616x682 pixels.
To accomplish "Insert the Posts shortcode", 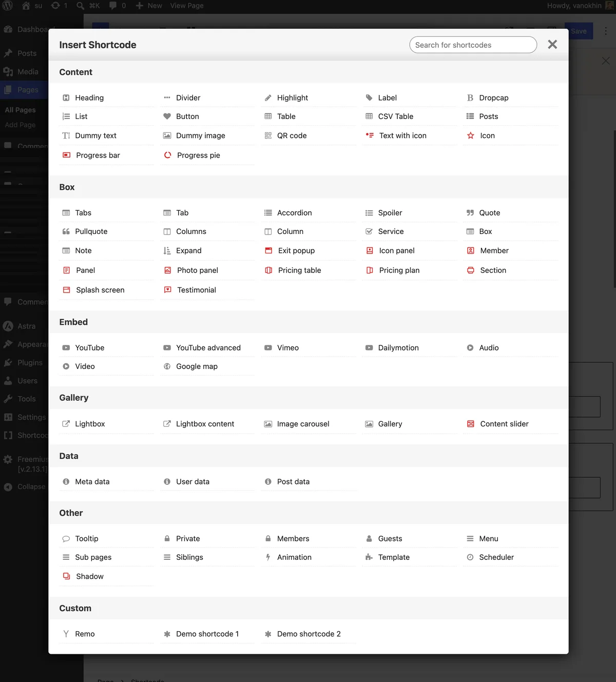I will pos(511,116).
